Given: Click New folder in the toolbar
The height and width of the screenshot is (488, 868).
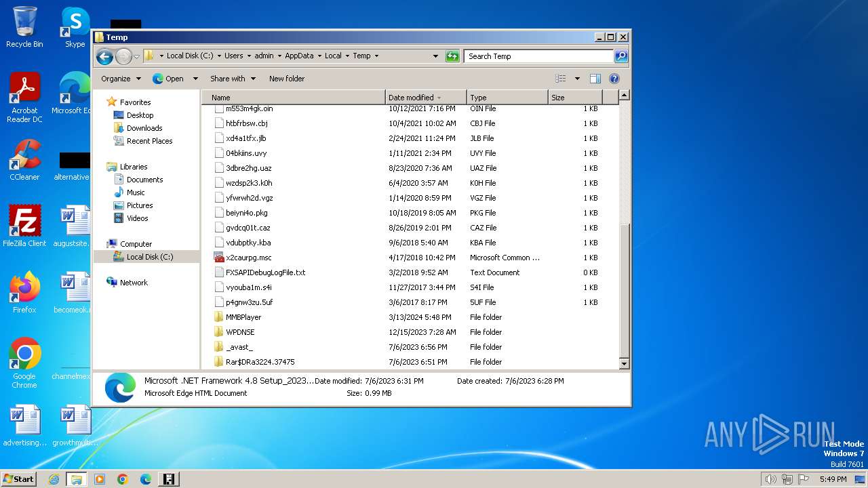Looking at the screenshot, I should pyautogui.click(x=287, y=79).
